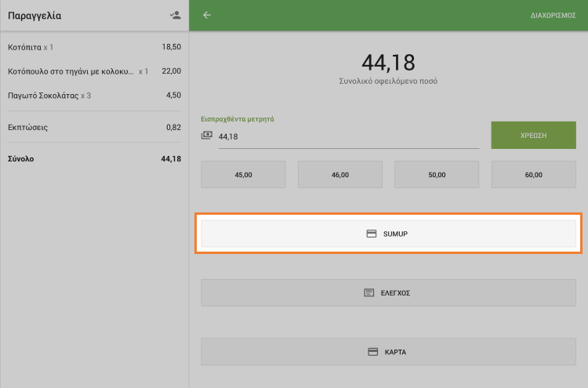Click the large 44,18 amount due

coord(388,63)
